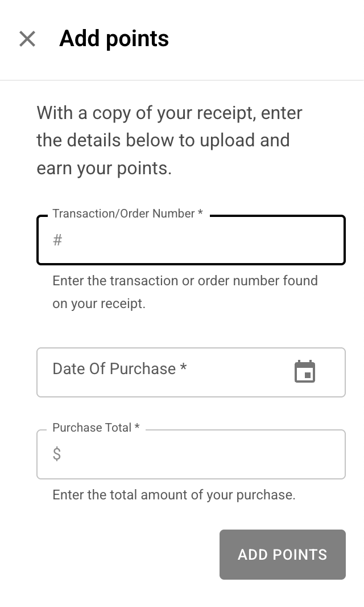Click the asterisk after Date Of Purchase

(x=183, y=368)
